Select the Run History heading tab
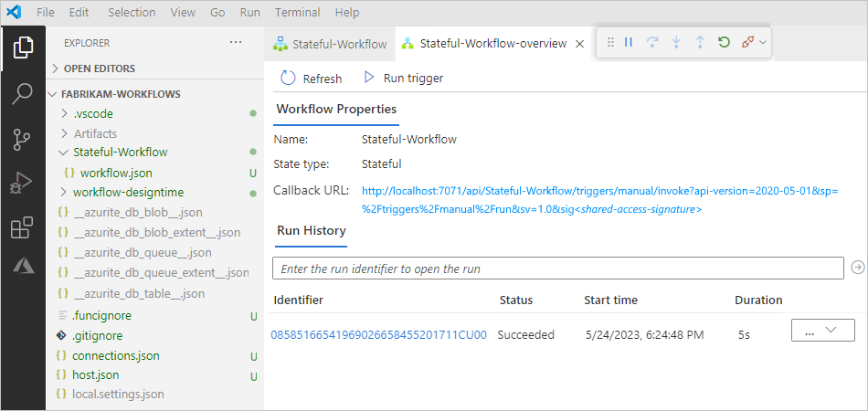Viewport: 868px width, 411px height. click(311, 231)
